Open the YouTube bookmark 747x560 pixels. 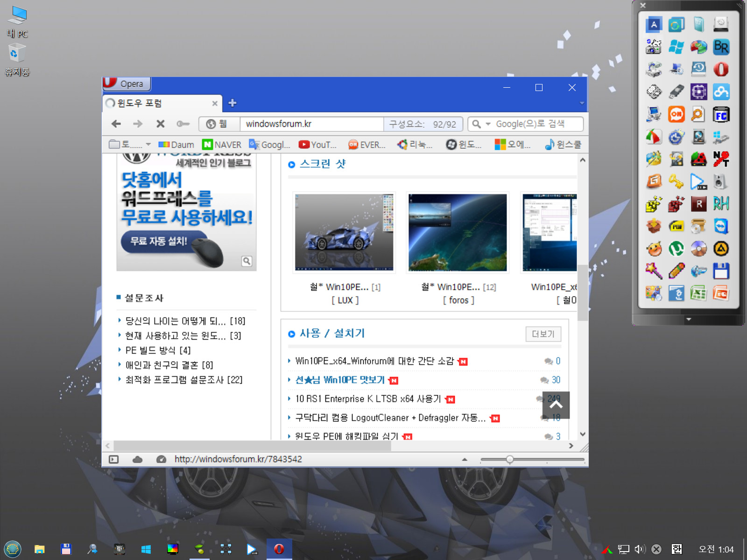coord(317,145)
